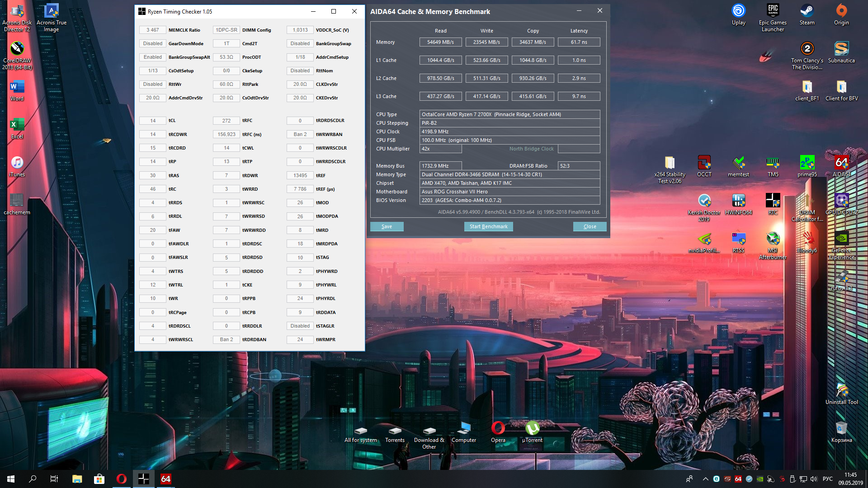Click the РУС language indicator
Screen dimensions: 868x488
tap(827, 479)
